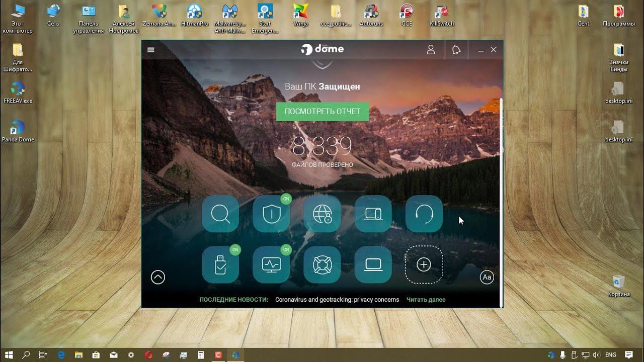Click the Aa wallpaper text button
The image size is (644, 362).
[487, 277]
